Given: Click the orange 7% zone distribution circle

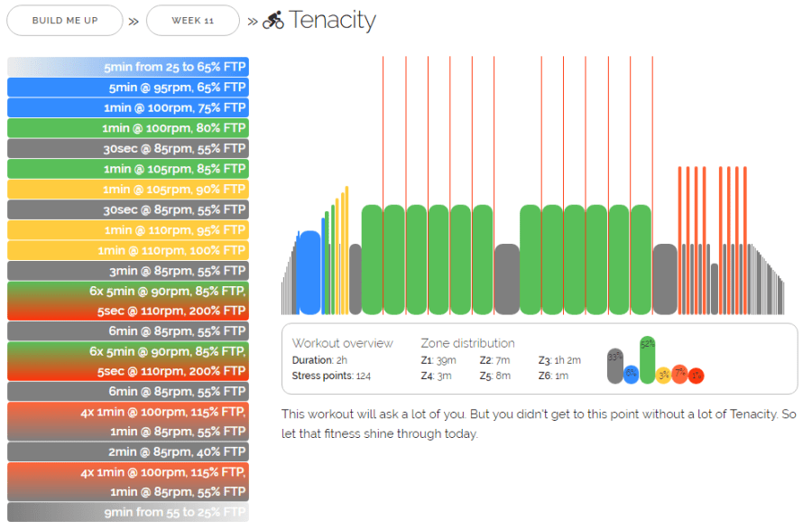Looking at the screenshot, I should (x=679, y=374).
